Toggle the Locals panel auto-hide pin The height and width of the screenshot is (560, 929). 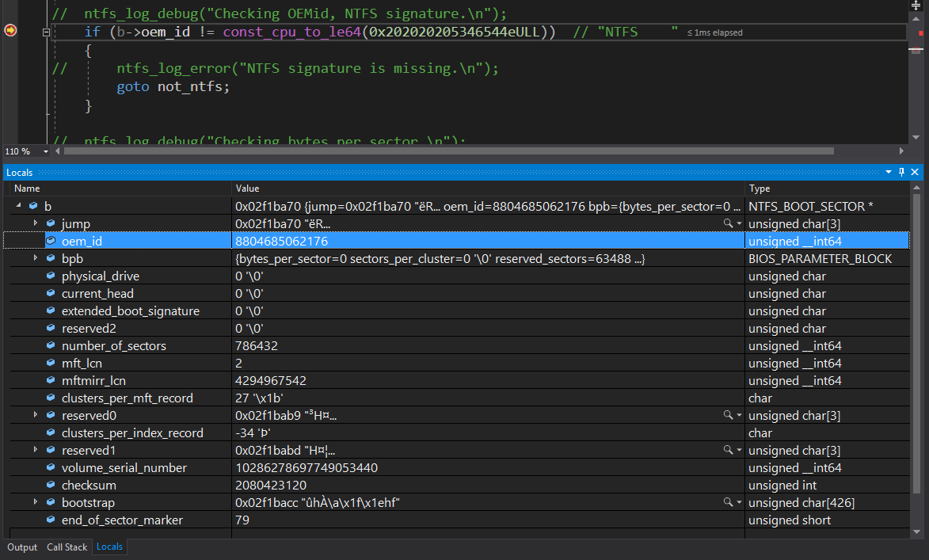tap(902, 172)
